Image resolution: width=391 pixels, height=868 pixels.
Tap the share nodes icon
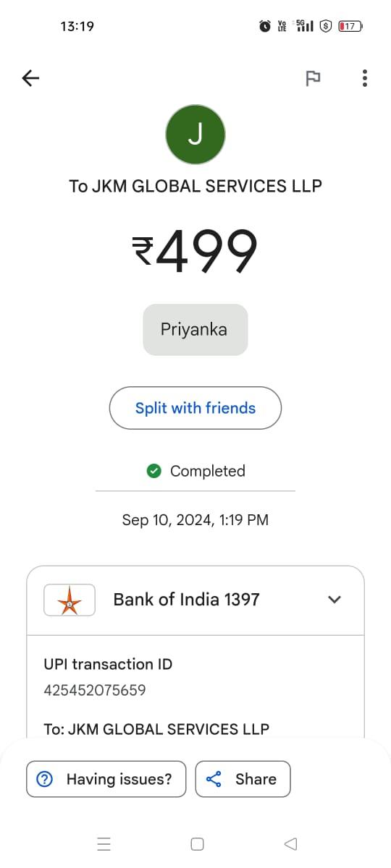[x=214, y=779]
